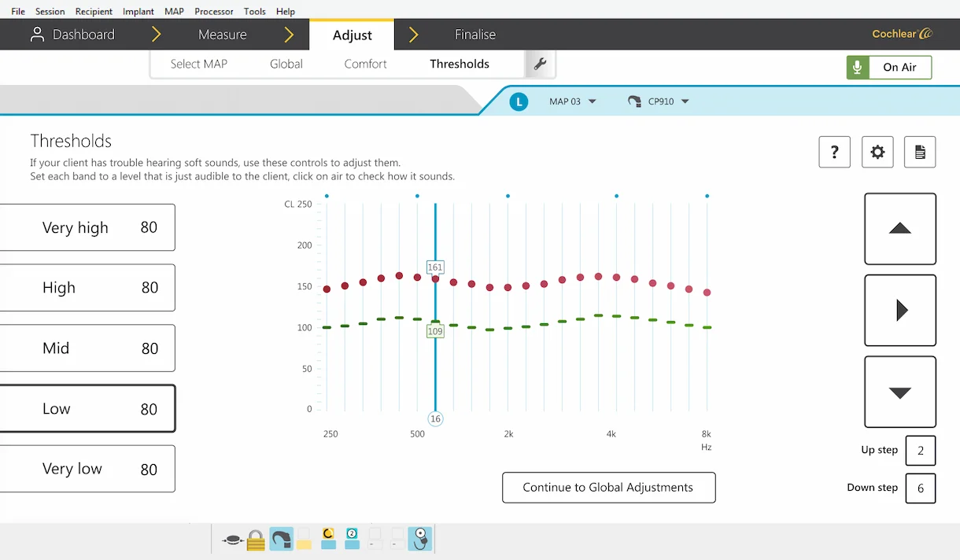The height and width of the screenshot is (560, 960).
Task: Open the Implant menu
Action: tap(138, 12)
